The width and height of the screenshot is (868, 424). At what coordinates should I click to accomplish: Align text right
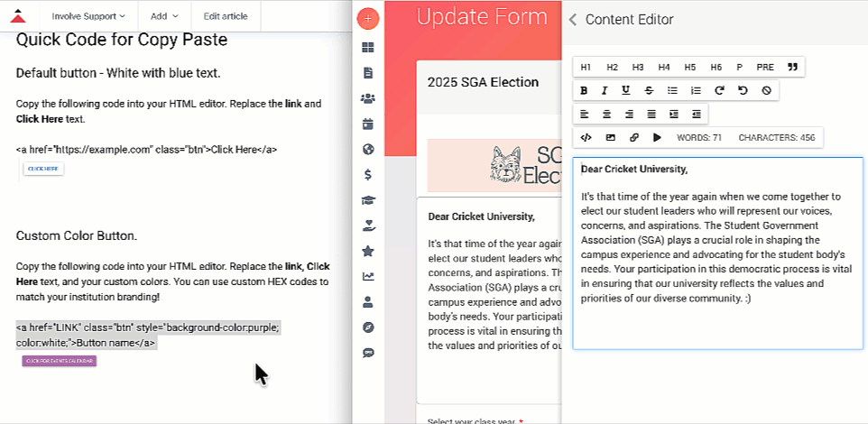coord(629,115)
